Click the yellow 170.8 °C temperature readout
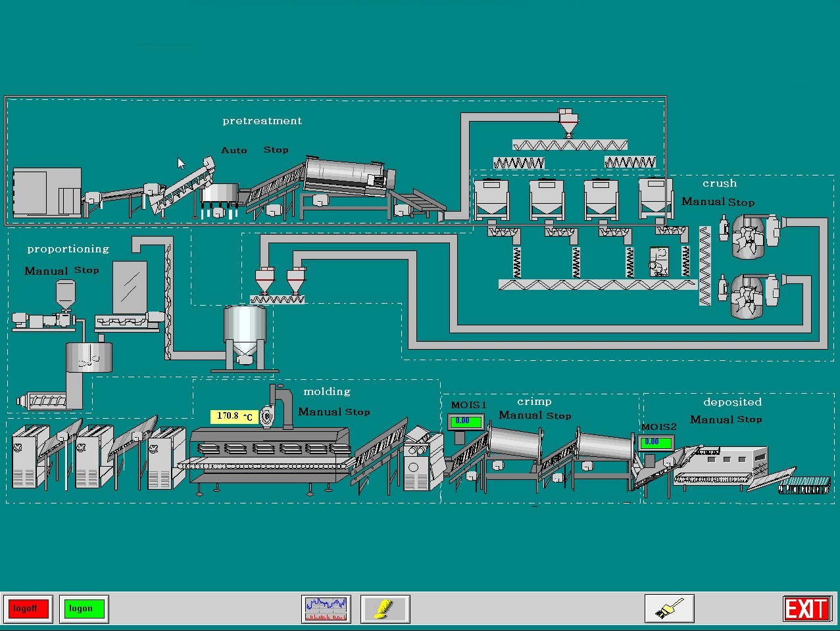 click(234, 417)
